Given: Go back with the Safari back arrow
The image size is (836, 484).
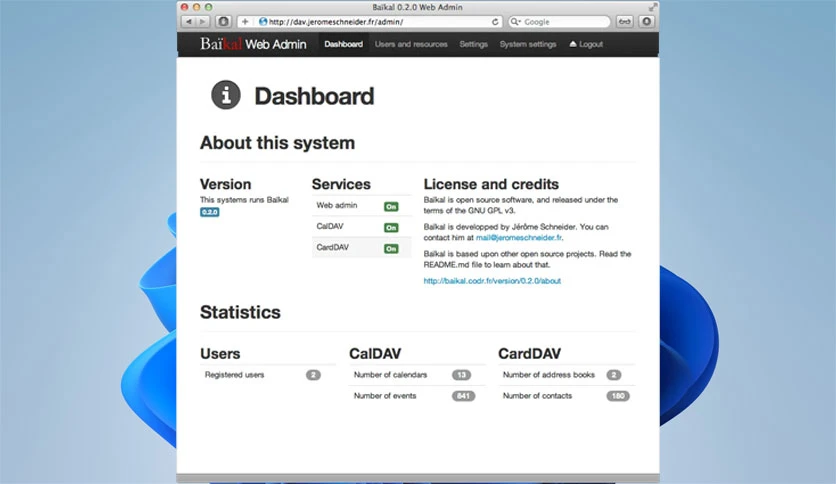Looking at the screenshot, I should (x=189, y=22).
